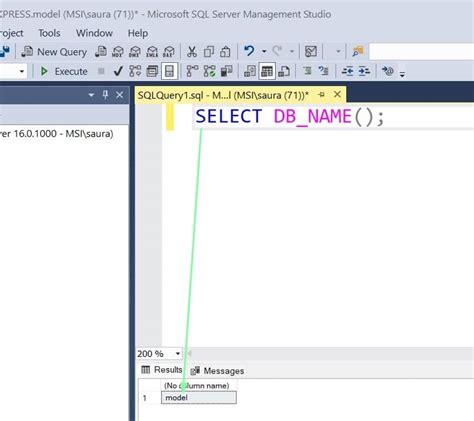Open the Undo history dropdown arrow
The height and width of the screenshot is (421, 474).
pyautogui.click(x=264, y=51)
